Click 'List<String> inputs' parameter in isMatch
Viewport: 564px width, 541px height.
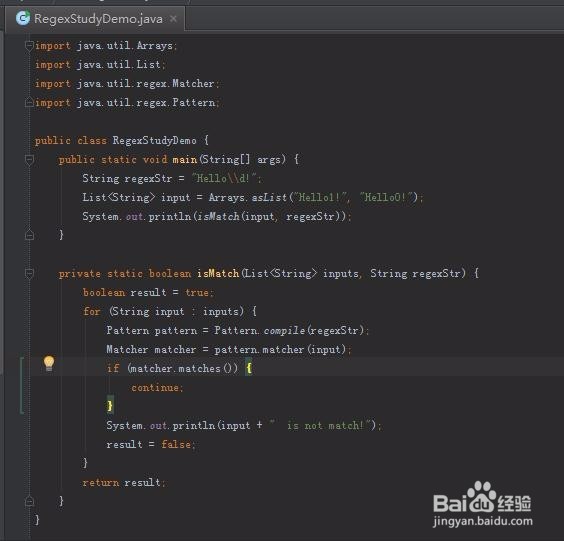click(301, 273)
